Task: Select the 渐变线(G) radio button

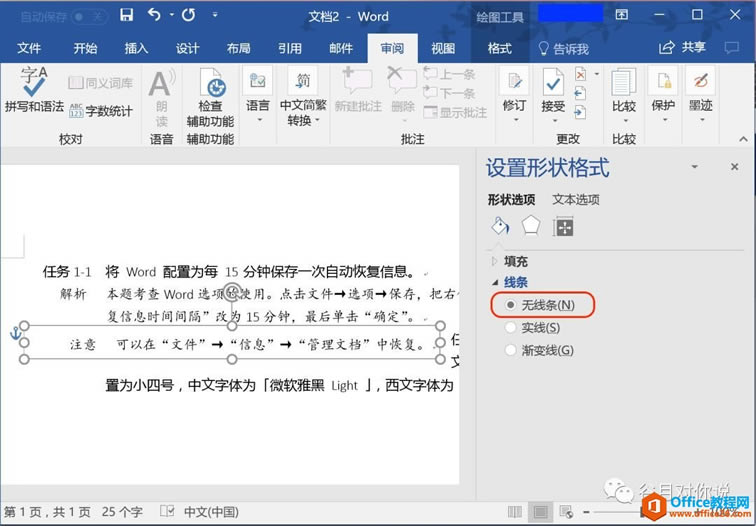Action: (510, 350)
